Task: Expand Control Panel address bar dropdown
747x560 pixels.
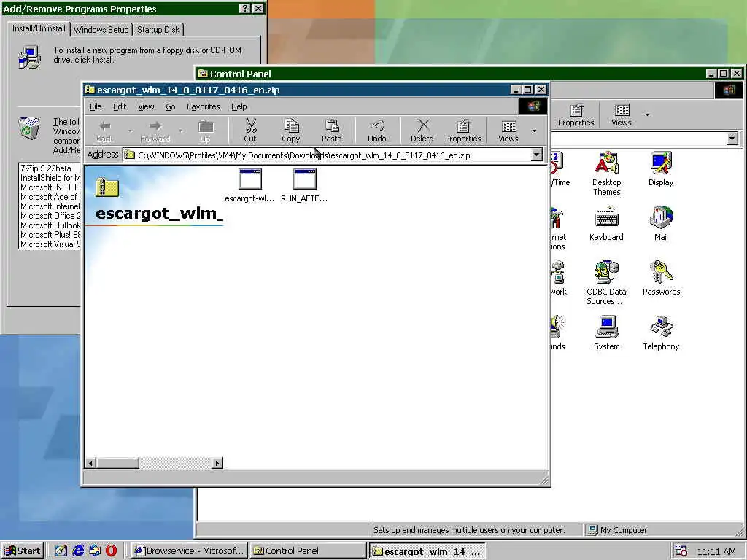Action: pyautogui.click(x=732, y=139)
